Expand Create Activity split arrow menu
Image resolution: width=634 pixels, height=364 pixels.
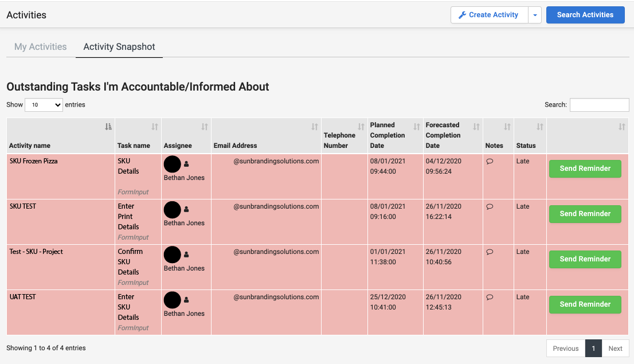(x=534, y=15)
